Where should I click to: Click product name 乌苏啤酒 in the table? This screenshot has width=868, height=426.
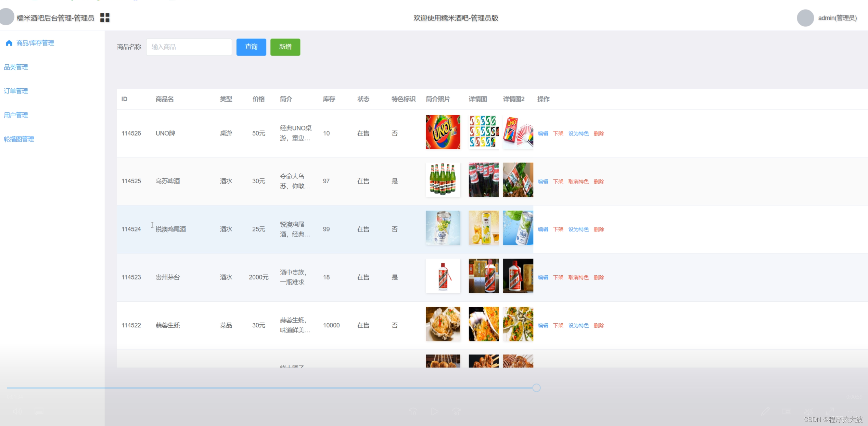pyautogui.click(x=168, y=181)
